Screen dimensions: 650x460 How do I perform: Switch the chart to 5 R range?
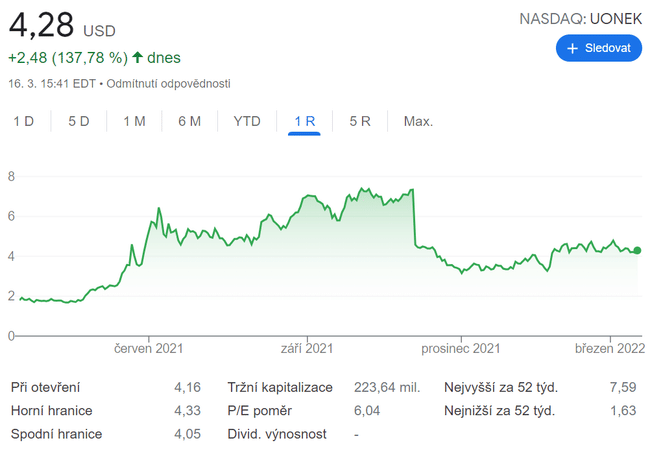pyautogui.click(x=360, y=121)
